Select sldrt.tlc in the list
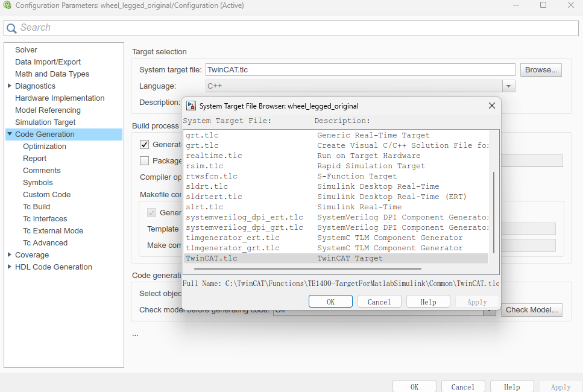The height and width of the screenshot is (392, 583). point(336,187)
